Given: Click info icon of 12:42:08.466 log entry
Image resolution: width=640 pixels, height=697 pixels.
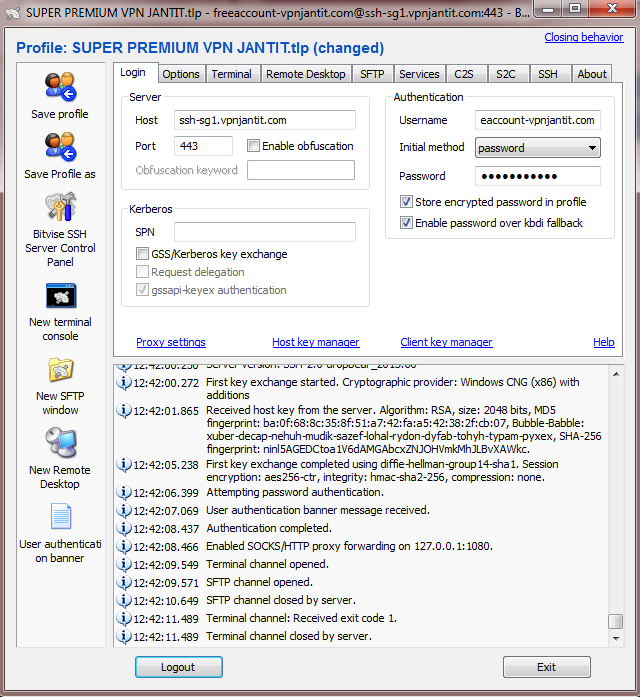Looking at the screenshot, I should [124, 546].
